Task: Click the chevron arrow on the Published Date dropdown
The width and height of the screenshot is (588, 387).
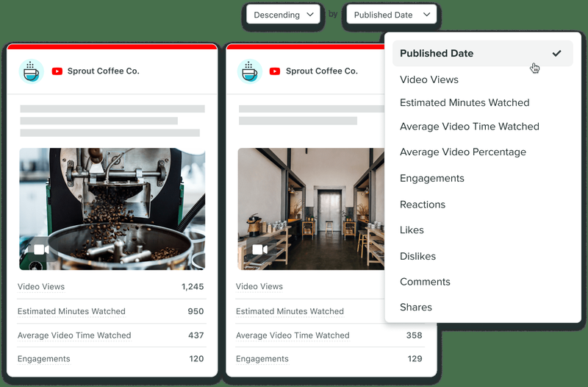Action: click(427, 15)
